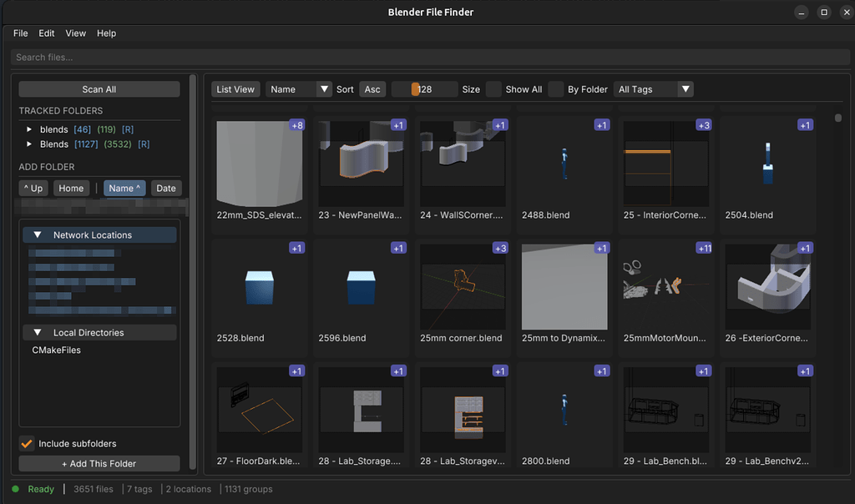
Task: Click the Home folder button
Action: click(x=71, y=188)
